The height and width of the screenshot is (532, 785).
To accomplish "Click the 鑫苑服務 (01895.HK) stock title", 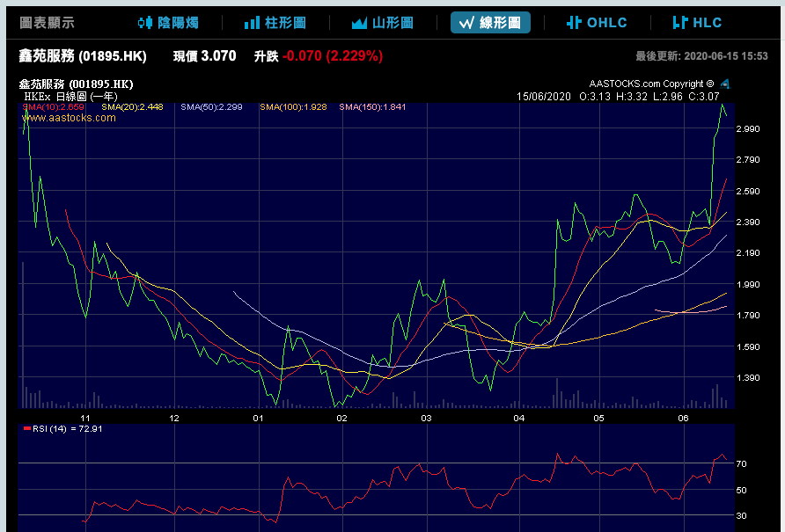I will [x=83, y=56].
